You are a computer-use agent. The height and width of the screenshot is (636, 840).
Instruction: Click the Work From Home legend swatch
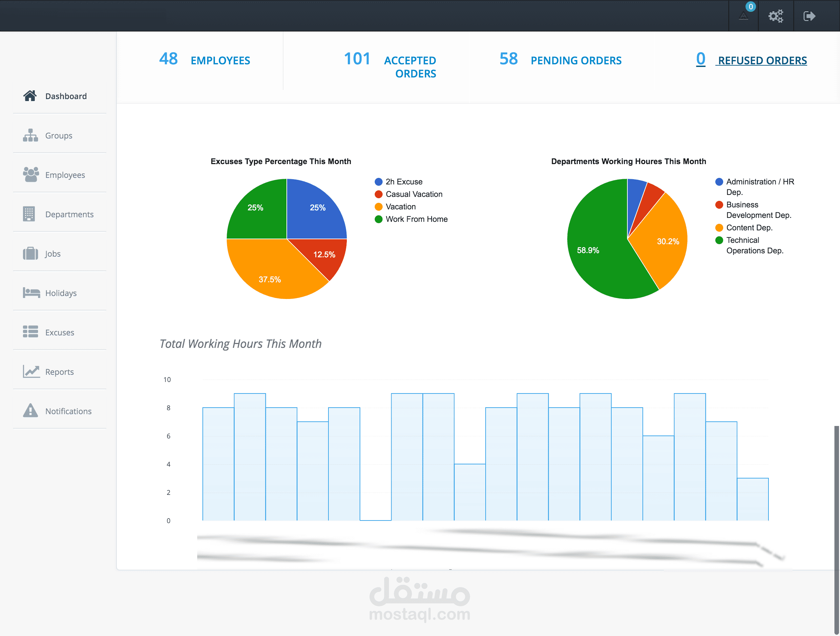379,219
